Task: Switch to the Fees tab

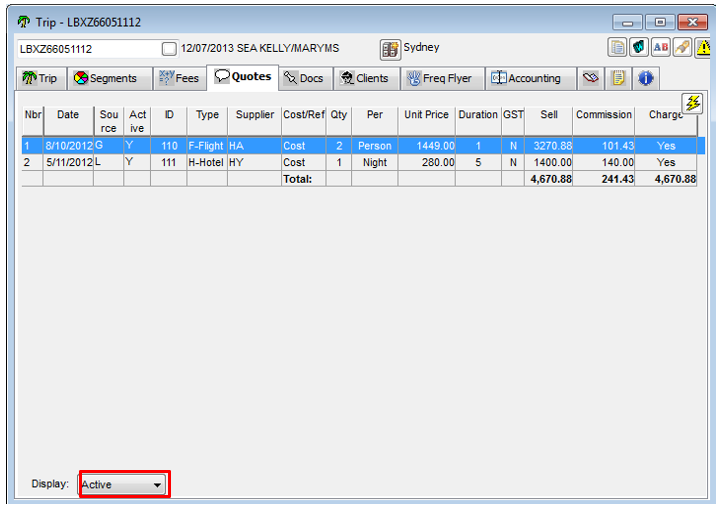Action: (x=180, y=78)
